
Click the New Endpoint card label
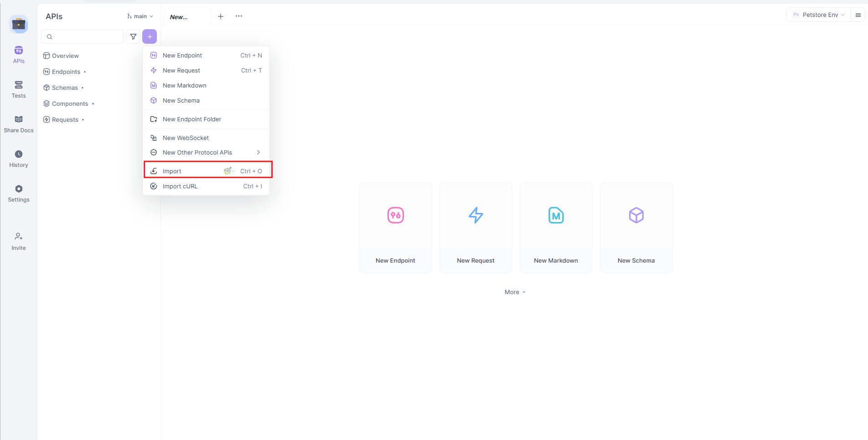(395, 260)
